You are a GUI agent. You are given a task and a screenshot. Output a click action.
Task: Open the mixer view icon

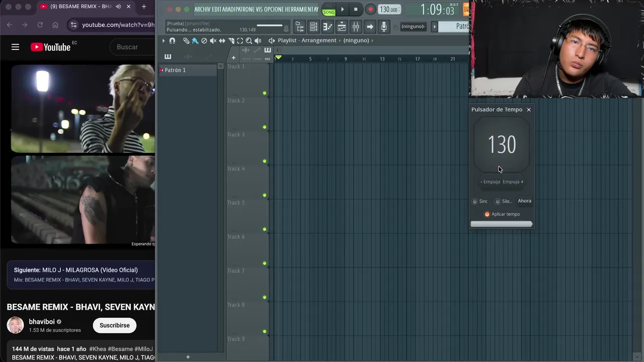[356, 27]
